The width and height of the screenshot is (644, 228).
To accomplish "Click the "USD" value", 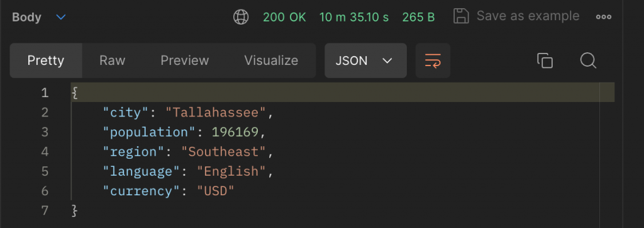I will (x=216, y=191).
